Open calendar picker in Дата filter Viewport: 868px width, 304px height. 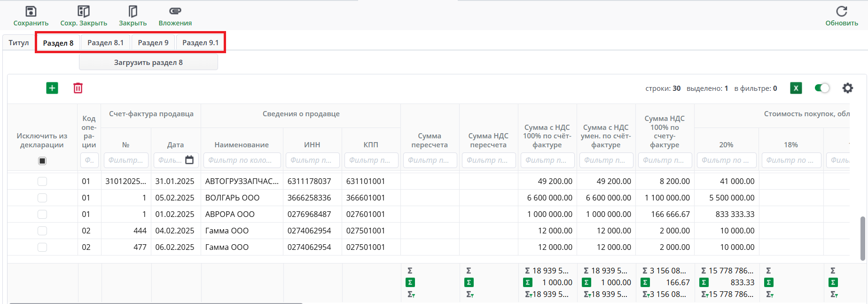click(189, 160)
